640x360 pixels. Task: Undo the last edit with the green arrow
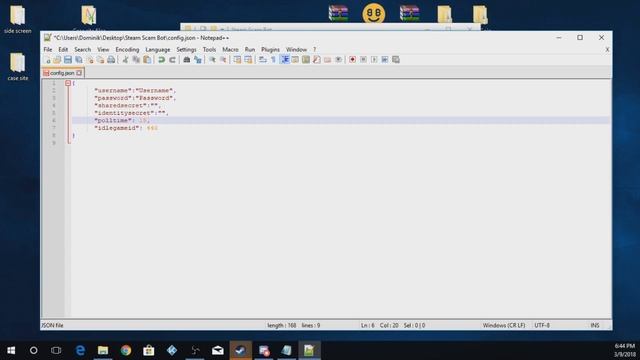162,60
